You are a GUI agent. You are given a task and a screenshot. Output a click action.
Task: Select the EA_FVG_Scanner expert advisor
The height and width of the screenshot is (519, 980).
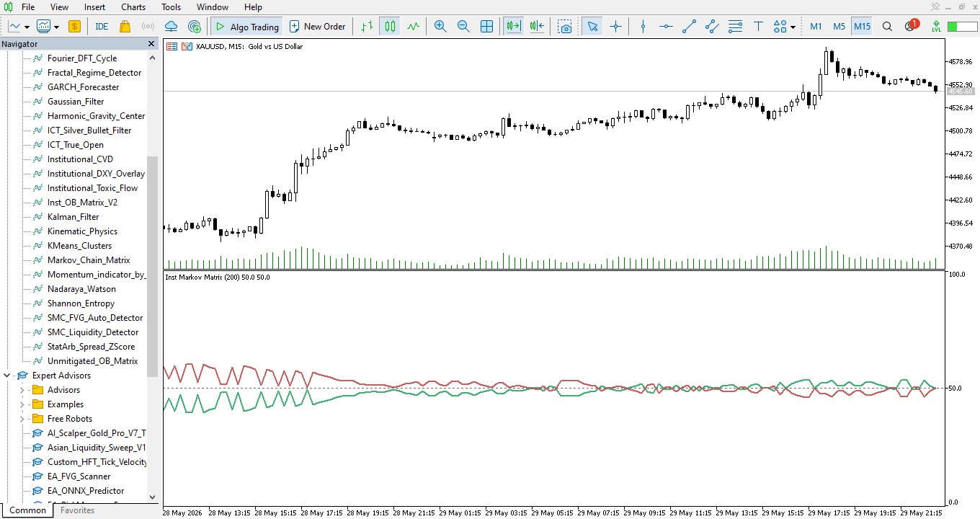(79, 476)
